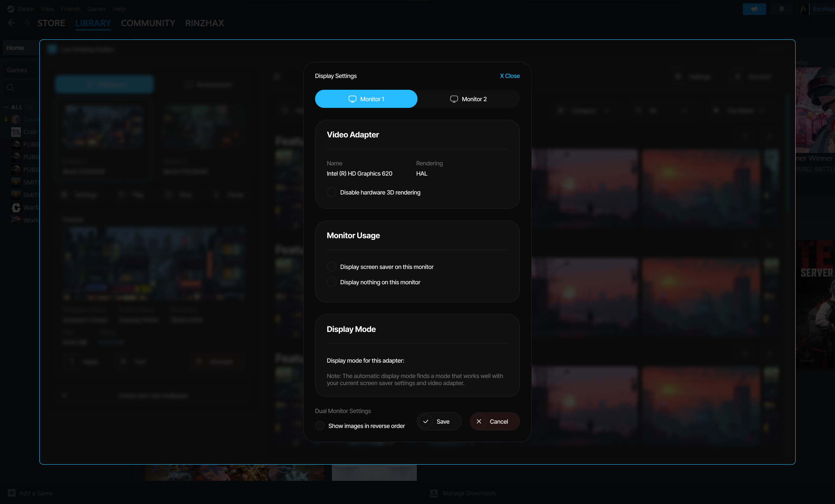Screen dimensions: 835x504
Task: Click the X icon on Cancel
Action: (x=479, y=421)
